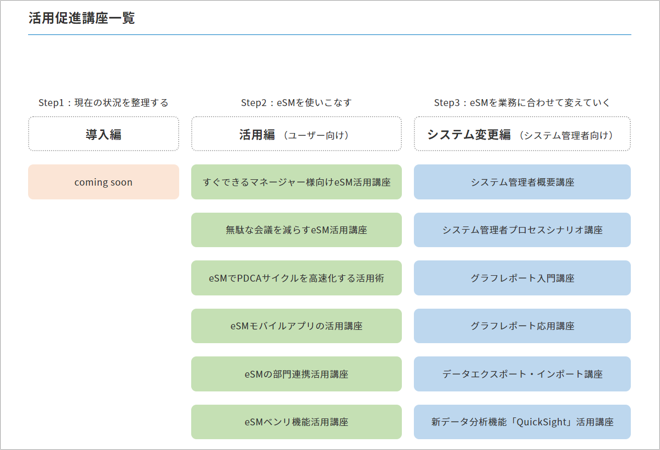Open すぐできるマネージャー様向けeSM活用講座

click(x=296, y=182)
